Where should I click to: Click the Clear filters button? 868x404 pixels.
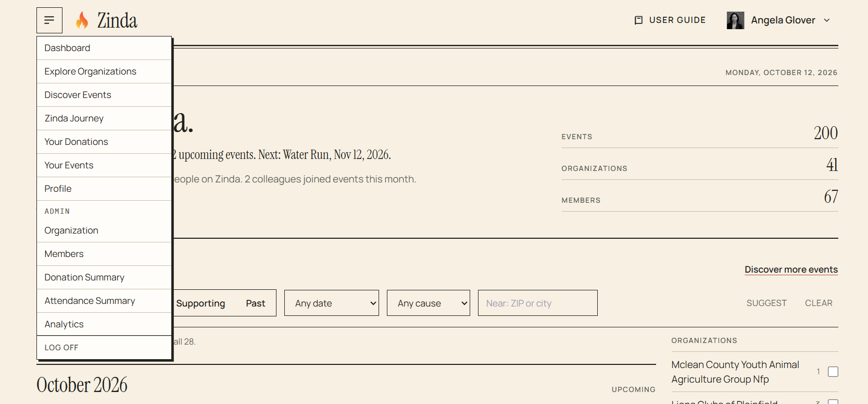pos(819,303)
